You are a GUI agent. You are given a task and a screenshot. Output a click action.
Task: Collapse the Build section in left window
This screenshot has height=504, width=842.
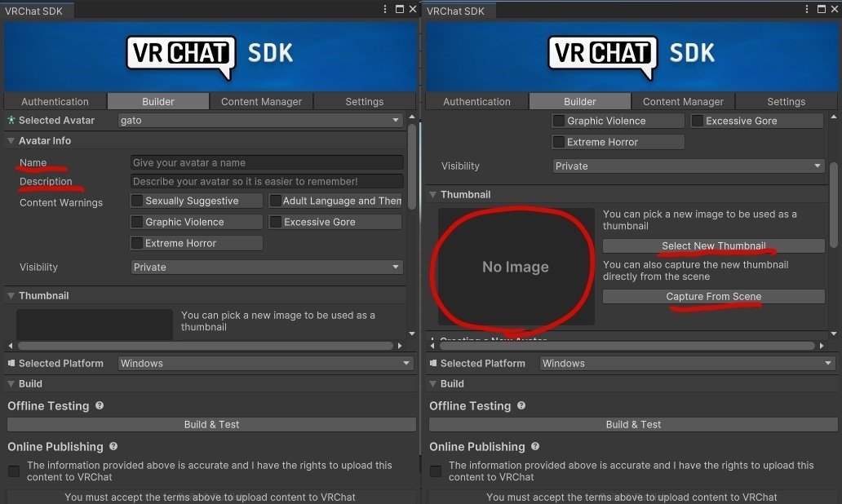click(x=11, y=384)
